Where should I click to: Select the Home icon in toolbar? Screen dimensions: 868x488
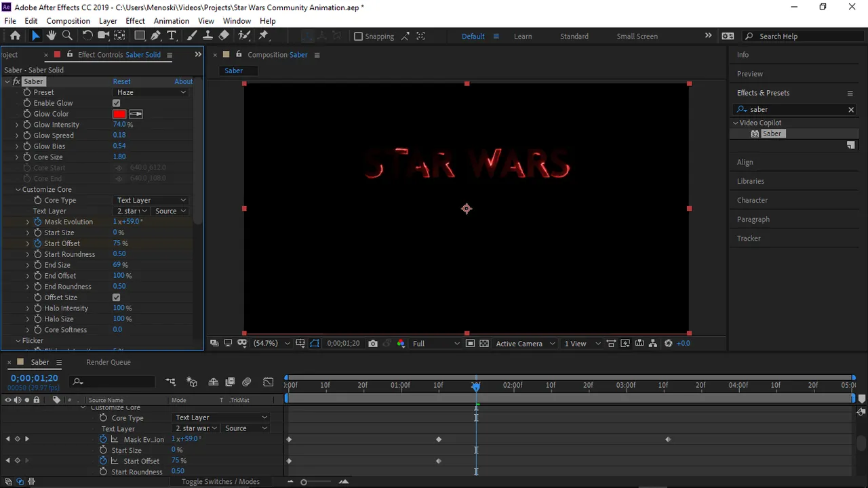(x=15, y=36)
